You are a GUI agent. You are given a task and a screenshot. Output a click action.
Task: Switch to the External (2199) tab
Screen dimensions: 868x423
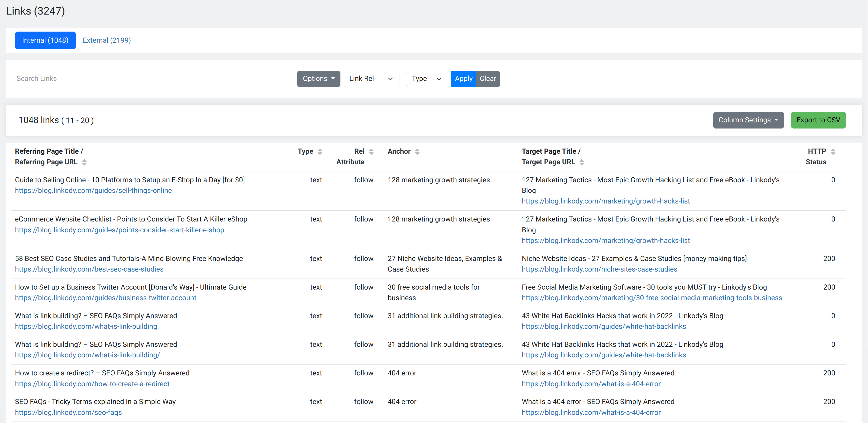click(x=106, y=40)
